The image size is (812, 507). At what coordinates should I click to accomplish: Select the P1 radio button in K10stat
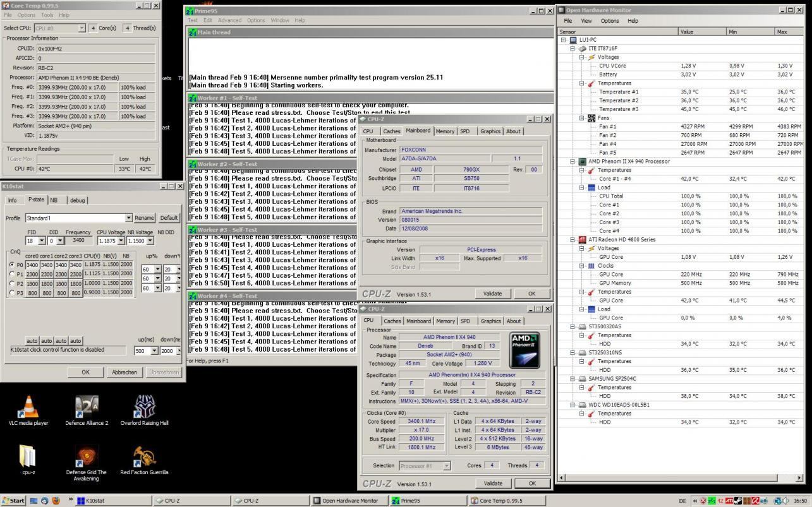tap(12, 274)
